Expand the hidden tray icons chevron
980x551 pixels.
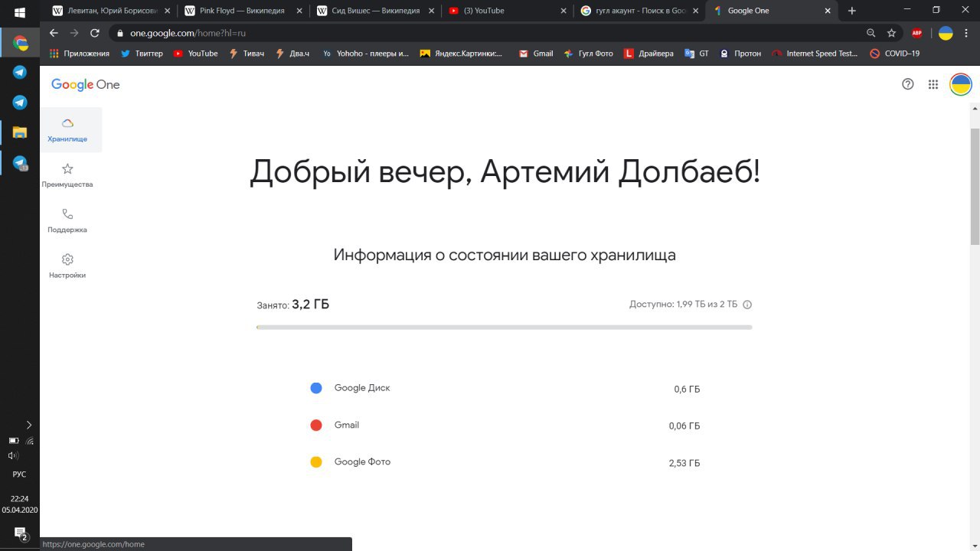click(29, 425)
